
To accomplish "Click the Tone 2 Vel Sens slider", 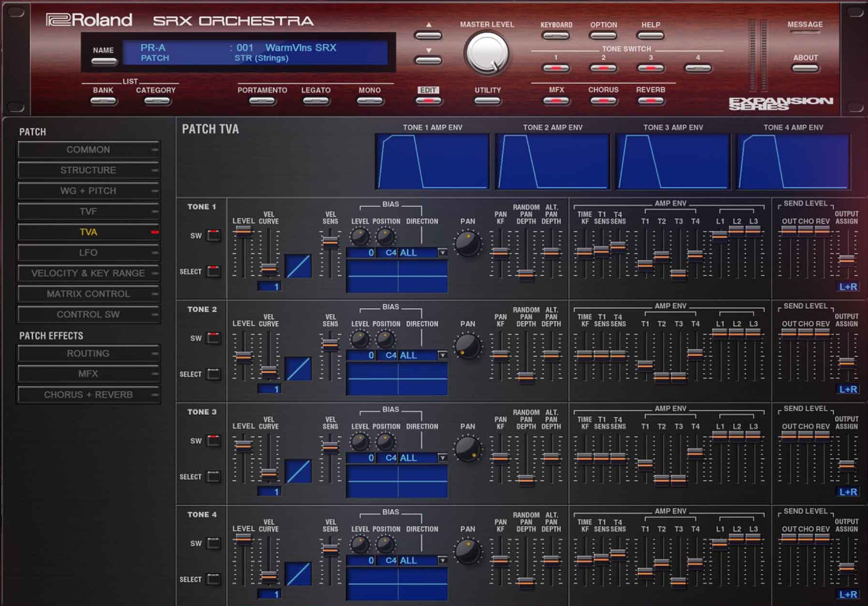I will click(x=330, y=344).
